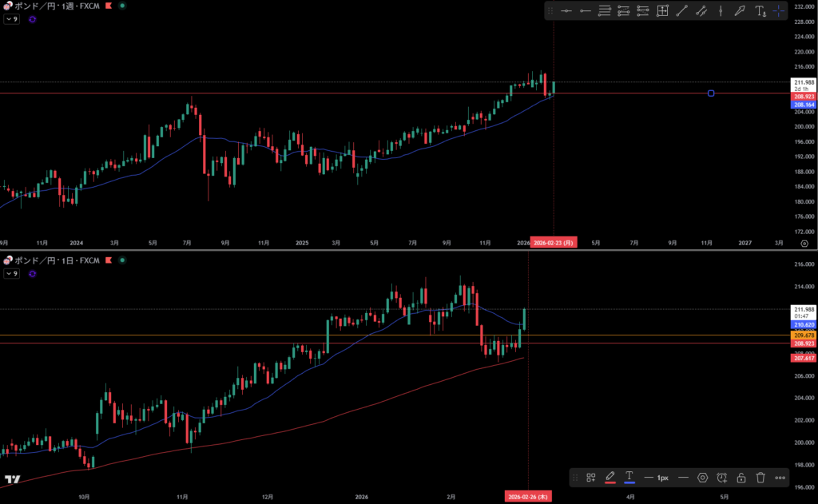Pick the trend line tool in favorites
This screenshot has width=818, height=504.
[681, 11]
